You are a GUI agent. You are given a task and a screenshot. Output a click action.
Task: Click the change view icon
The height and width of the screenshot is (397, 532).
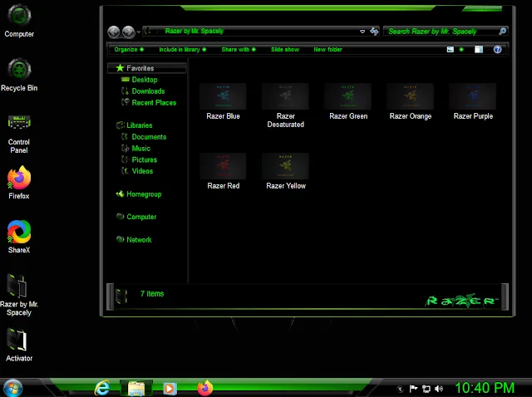point(451,50)
